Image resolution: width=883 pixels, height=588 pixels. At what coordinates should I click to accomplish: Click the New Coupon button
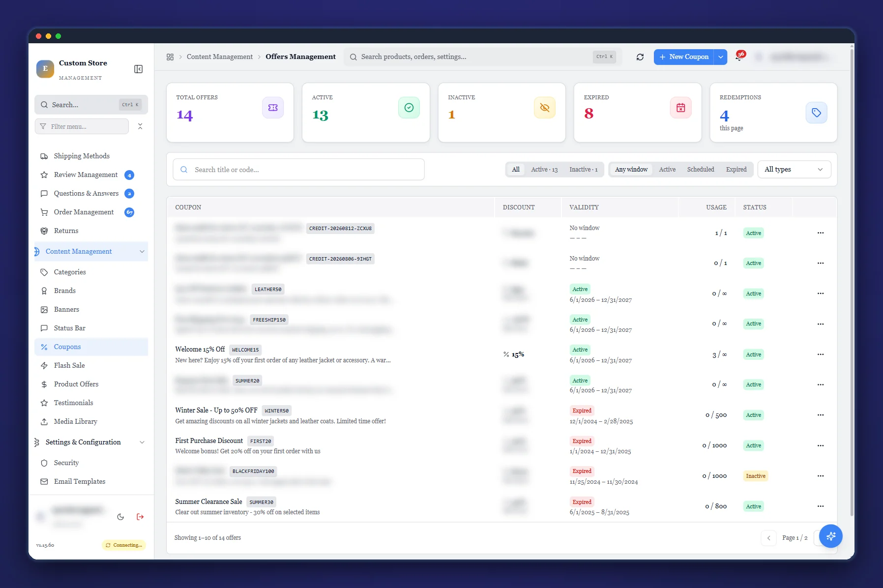(684, 57)
